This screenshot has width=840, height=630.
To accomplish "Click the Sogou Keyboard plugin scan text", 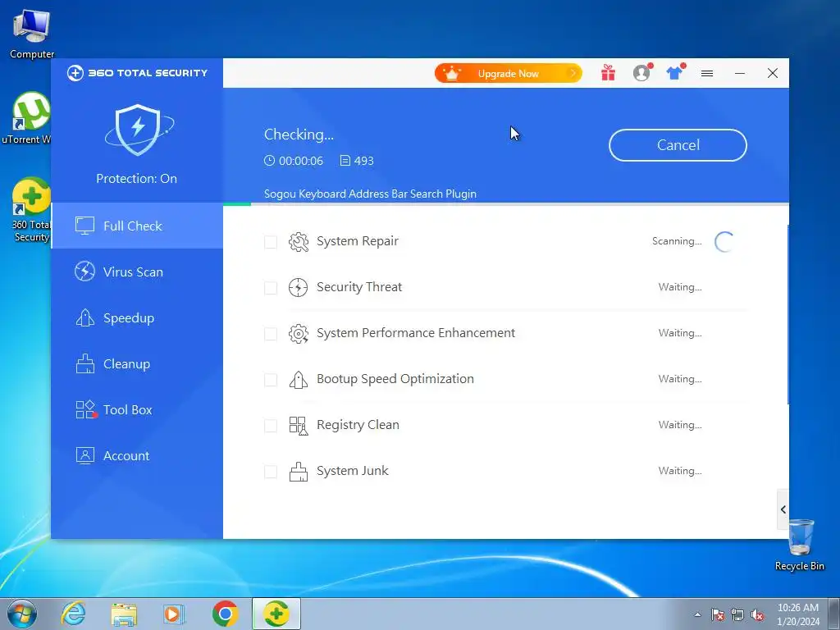I will point(370,194).
